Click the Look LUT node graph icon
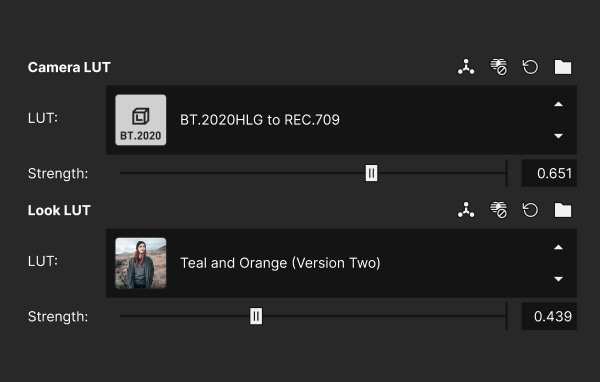The height and width of the screenshot is (382, 600). [x=466, y=210]
